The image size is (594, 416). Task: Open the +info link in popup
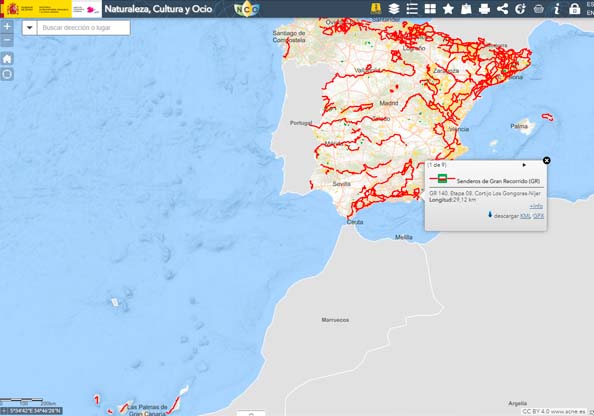pos(536,206)
